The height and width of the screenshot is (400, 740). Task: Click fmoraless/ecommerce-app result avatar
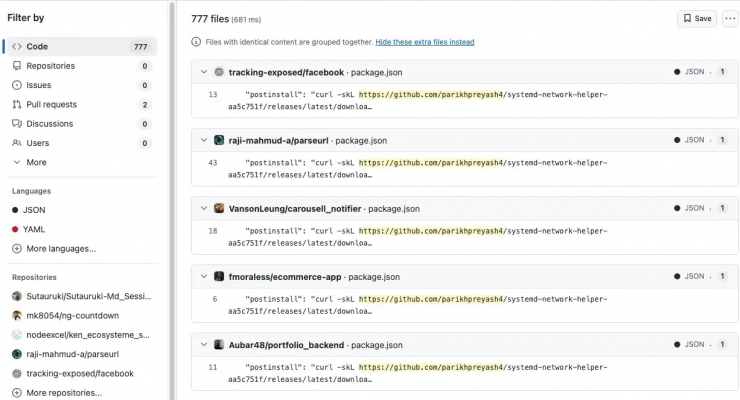(219, 276)
